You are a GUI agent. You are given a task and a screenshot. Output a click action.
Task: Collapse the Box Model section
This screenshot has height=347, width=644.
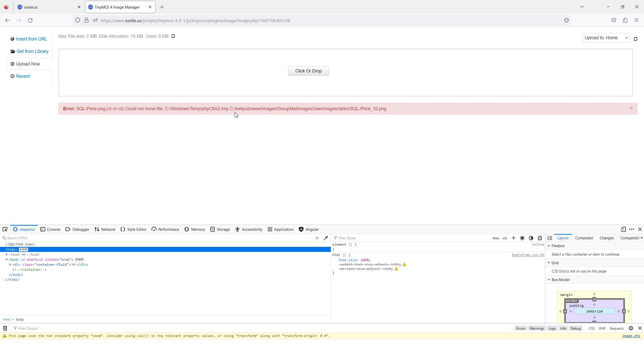[549, 280]
